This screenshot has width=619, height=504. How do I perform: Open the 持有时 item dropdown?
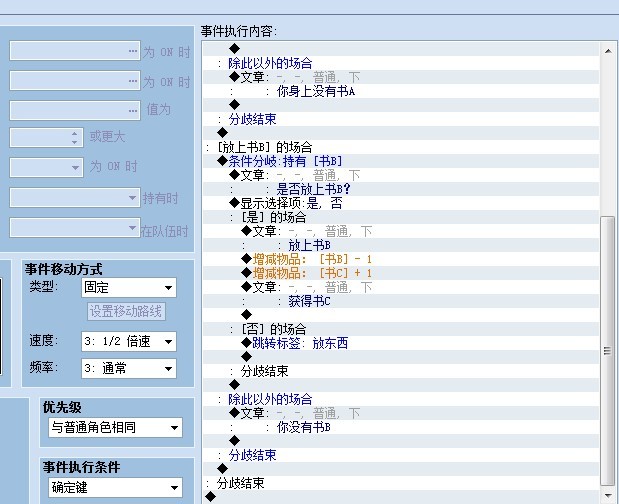[x=75, y=198]
